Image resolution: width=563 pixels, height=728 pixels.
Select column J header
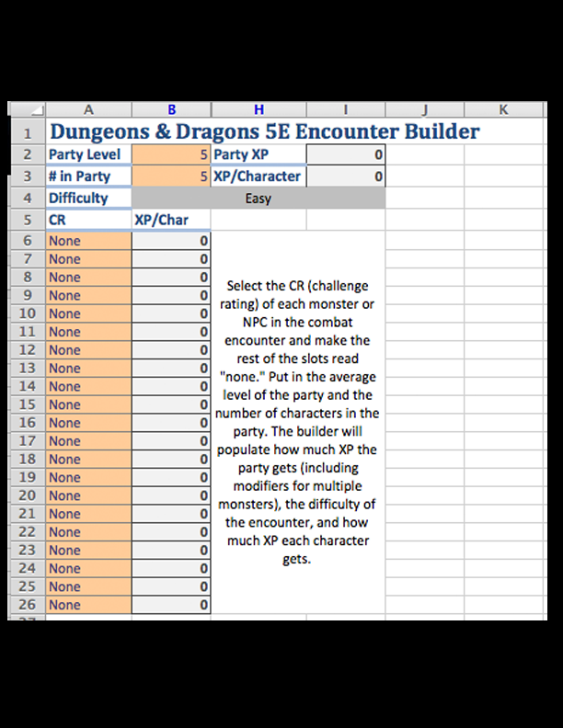coord(425,109)
